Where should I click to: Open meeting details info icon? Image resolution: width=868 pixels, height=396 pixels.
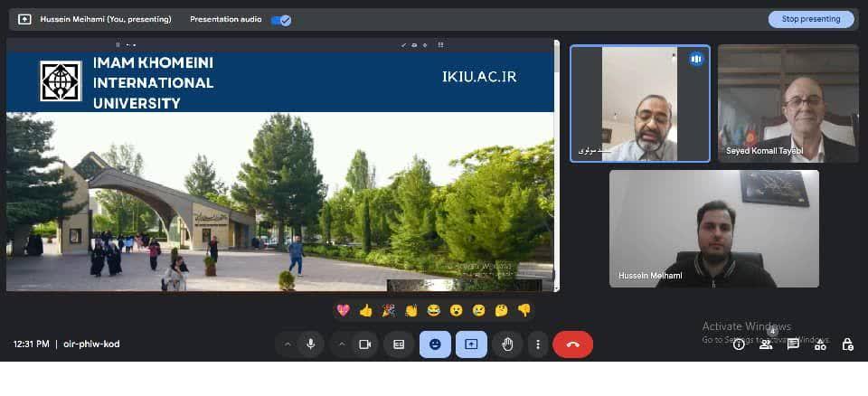[x=739, y=344]
